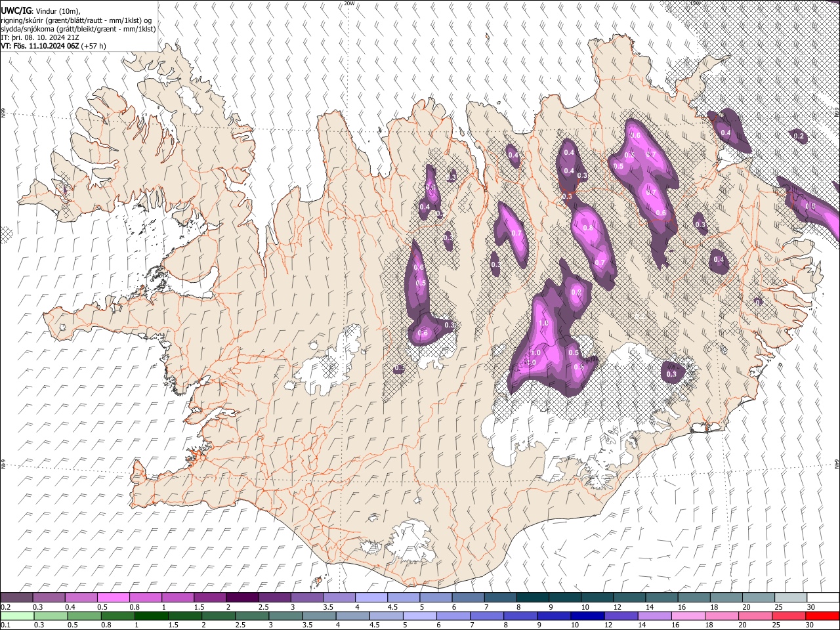This screenshot has width=840, height=630.
Task: Pick the swatch starting at 6 on the snow scale
Action: point(467,597)
